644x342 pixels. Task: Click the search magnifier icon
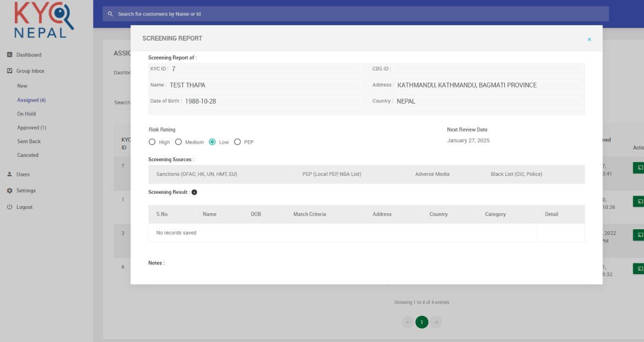coord(110,14)
